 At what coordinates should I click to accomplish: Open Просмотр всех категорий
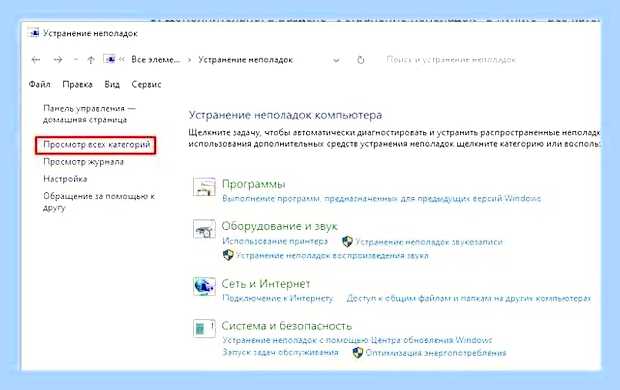(x=96, y=145)
